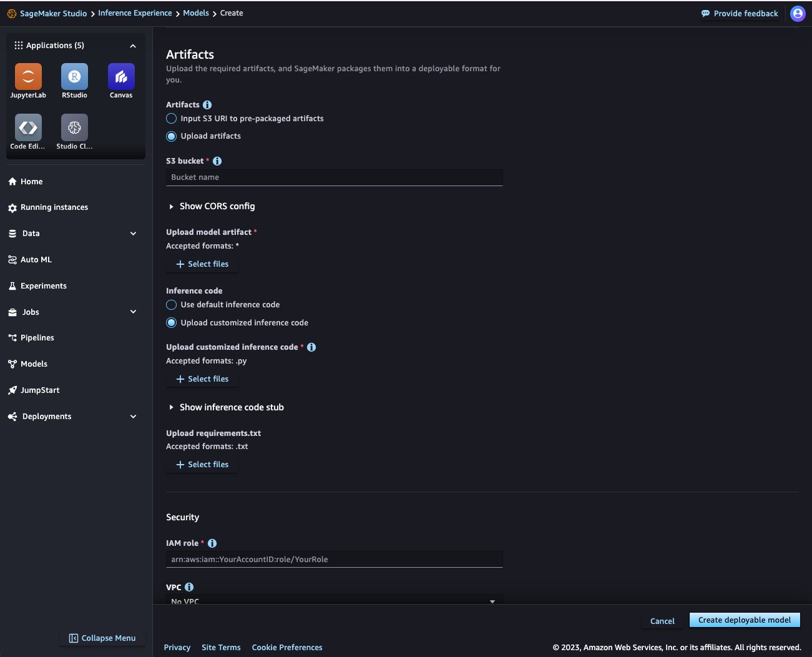The width and height of the screenshot is (812, 657).
Task: Navigate to Inference Experience breadcrumb
Action: 135,13
